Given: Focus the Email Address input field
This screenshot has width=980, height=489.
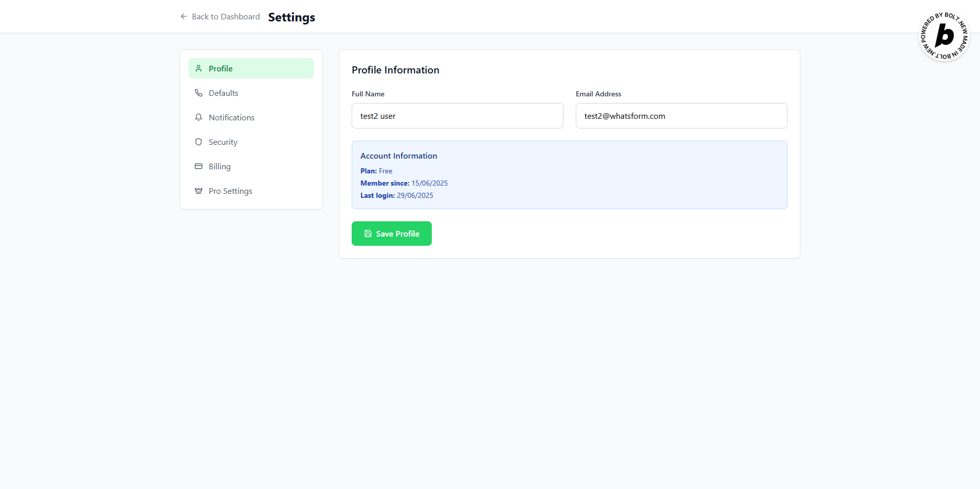Looking at the screenshot, I should (x=681, y=116).
